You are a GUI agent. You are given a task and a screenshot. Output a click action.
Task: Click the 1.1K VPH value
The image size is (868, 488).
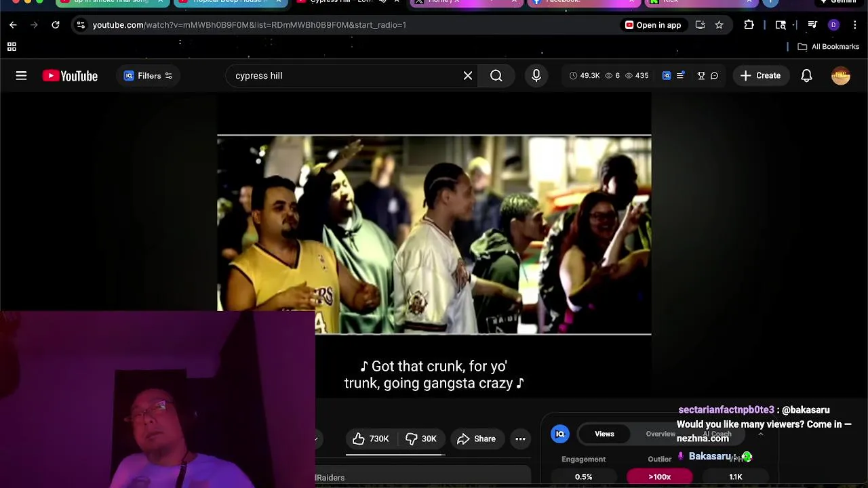click(x=735, y=476)
